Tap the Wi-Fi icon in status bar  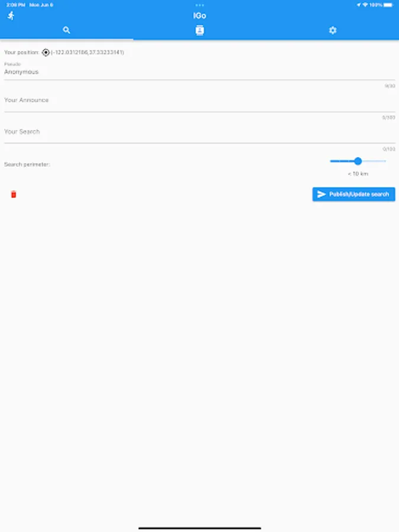[365, 5]
